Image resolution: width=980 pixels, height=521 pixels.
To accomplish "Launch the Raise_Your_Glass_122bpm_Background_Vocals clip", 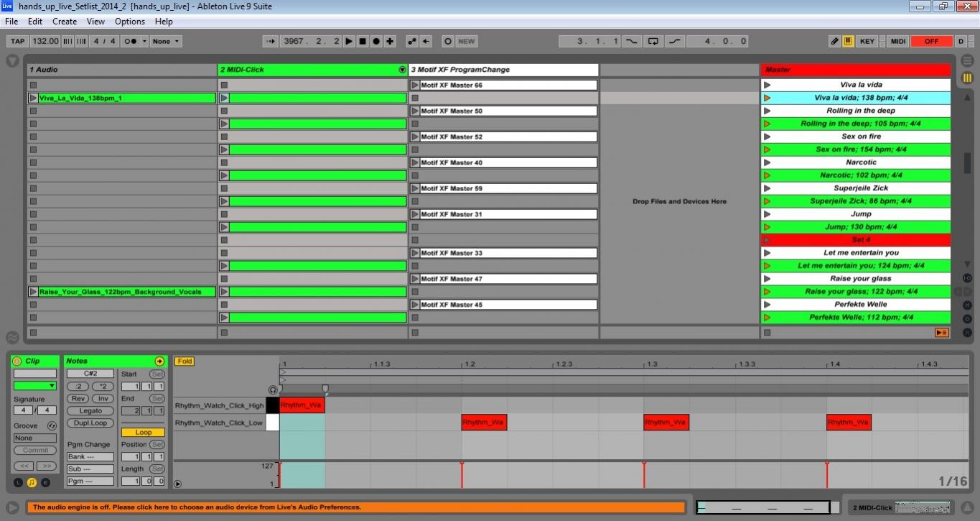I will click(x=33, y=292).
